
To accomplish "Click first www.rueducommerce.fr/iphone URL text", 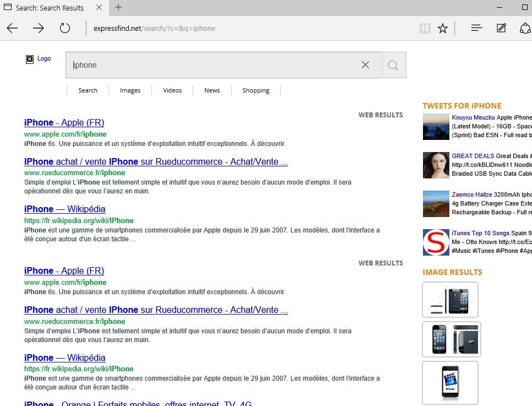I will coord(75,173).
